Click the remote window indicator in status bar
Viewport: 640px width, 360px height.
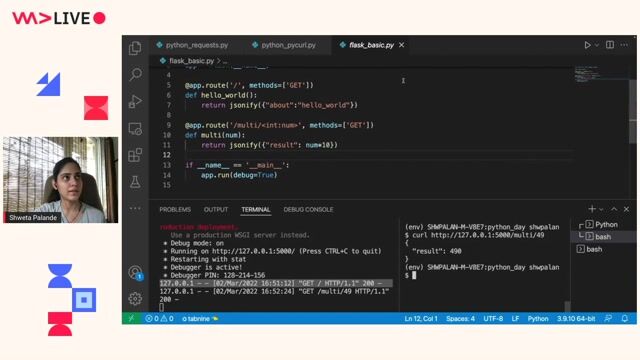131,318
